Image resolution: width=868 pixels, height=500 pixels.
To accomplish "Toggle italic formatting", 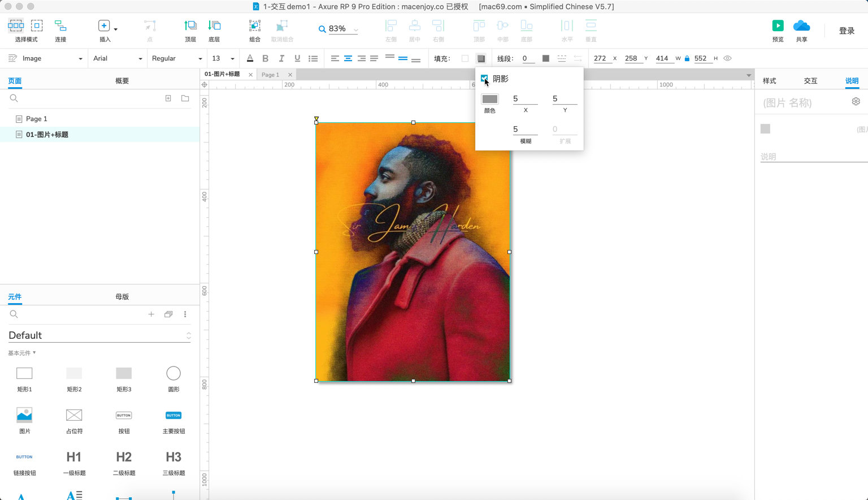I will [281, 58].
